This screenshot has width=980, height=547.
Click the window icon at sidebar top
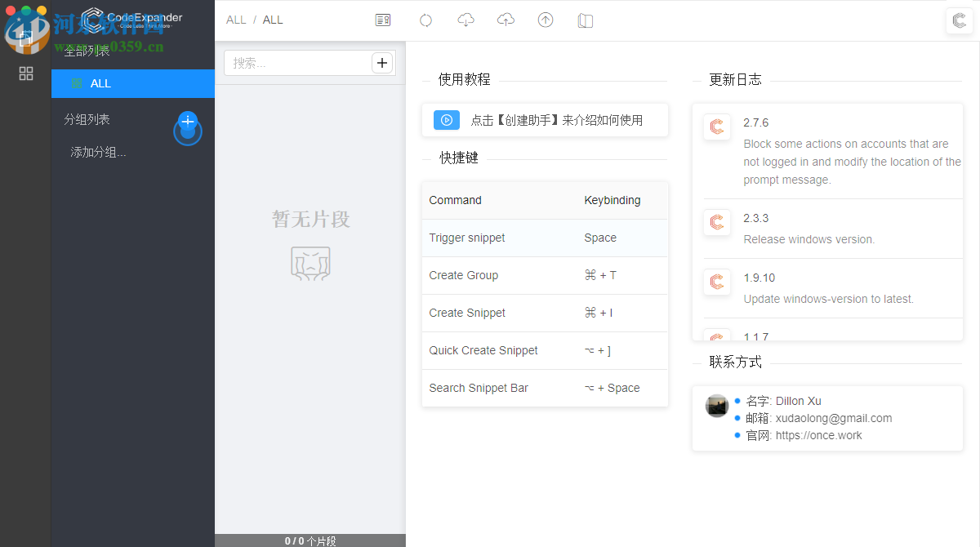pos(25,37)
